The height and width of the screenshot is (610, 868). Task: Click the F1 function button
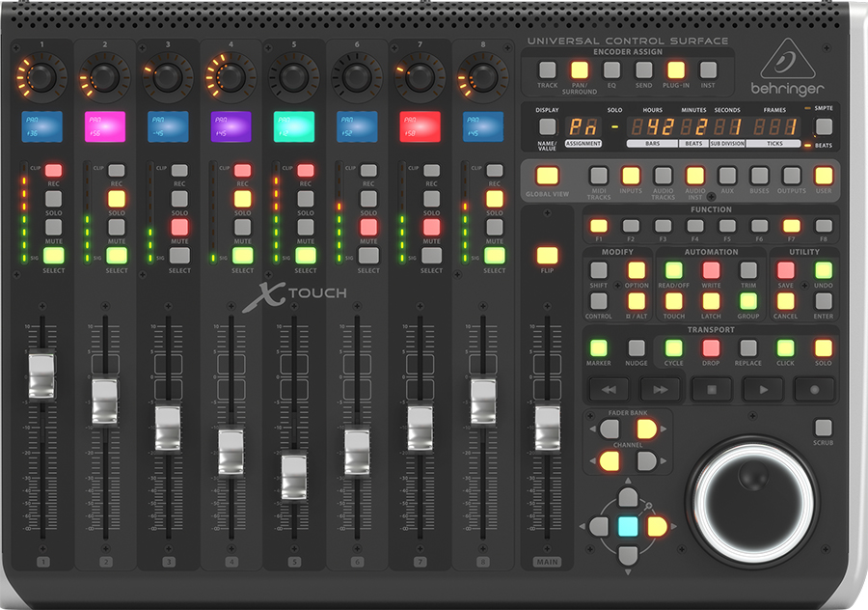[x=598, y=226]
